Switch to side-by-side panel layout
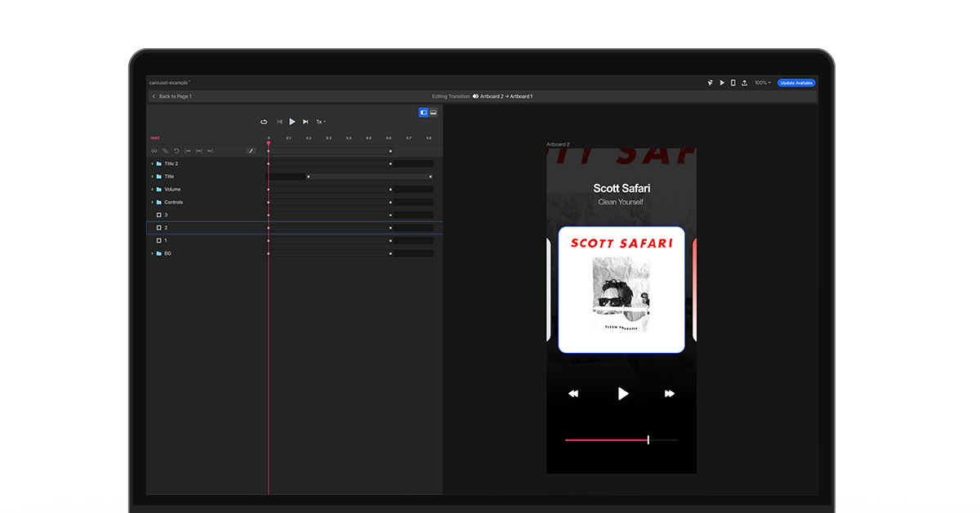Image resolution: width=980 pixels, height=513 pixels. [x=424, y=112]
